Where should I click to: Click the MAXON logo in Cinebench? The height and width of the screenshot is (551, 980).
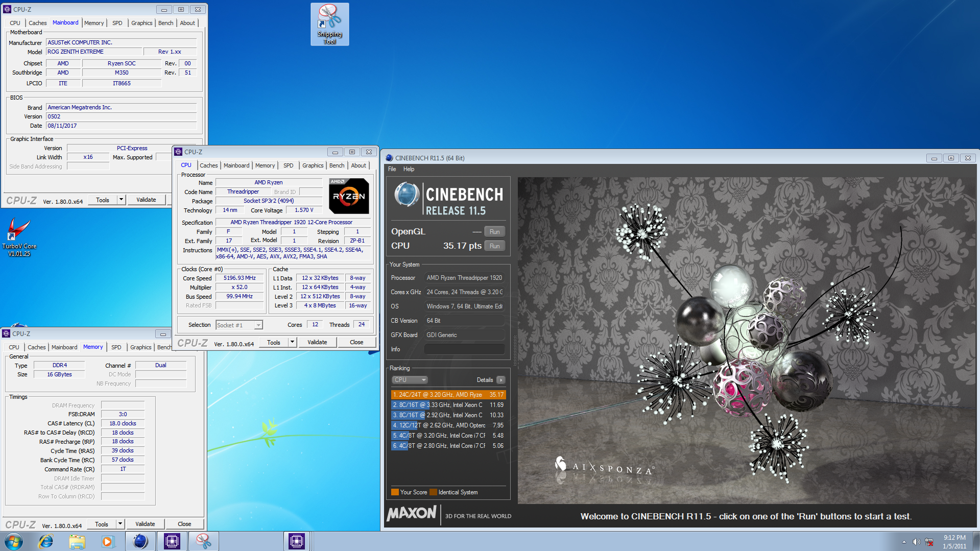point(412,513)
